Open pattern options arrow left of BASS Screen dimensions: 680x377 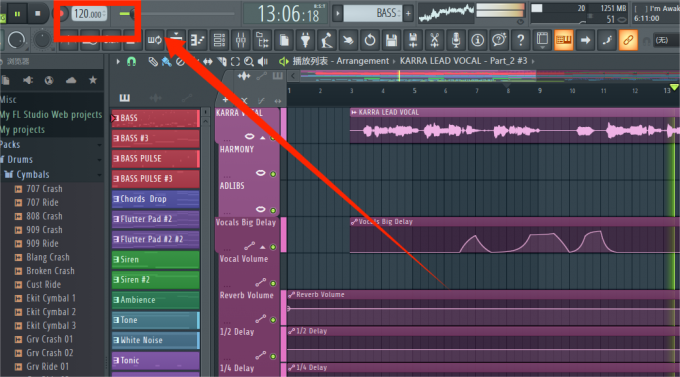pyautogui.click(x=337, y=13)
